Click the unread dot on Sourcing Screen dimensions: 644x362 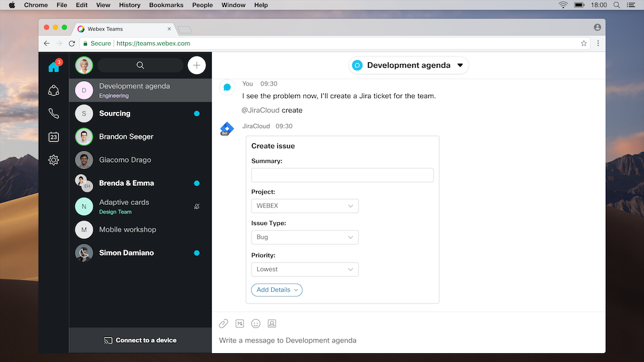coord(197,113)
